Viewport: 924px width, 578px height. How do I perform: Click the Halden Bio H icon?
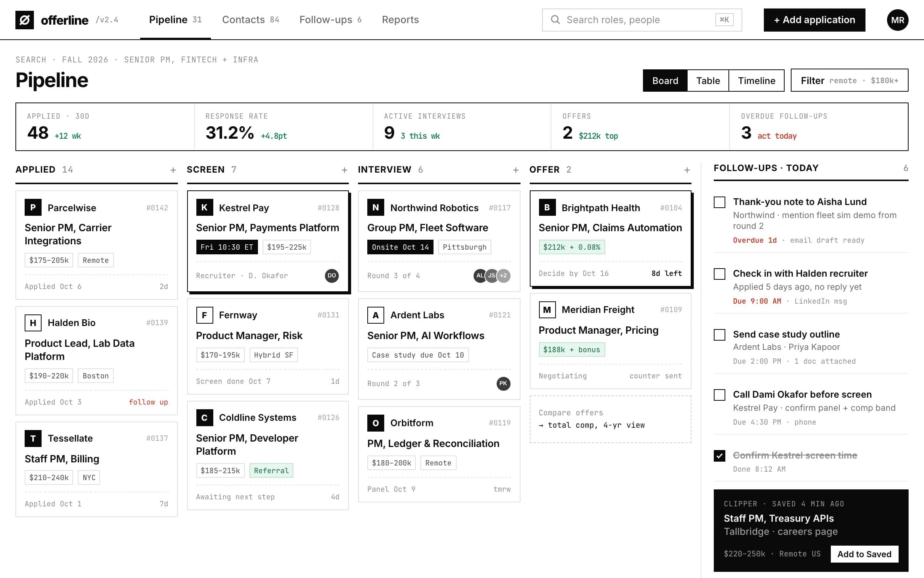[x=33, y=323]
